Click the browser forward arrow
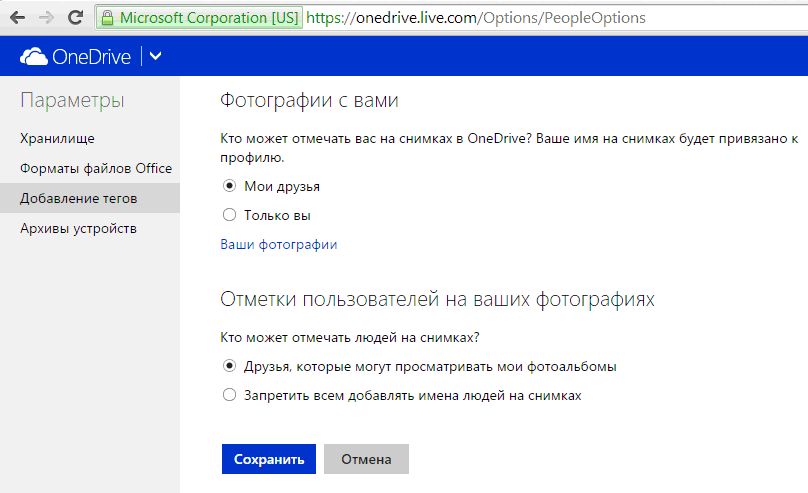808x493 pixels. pos(46,18)
